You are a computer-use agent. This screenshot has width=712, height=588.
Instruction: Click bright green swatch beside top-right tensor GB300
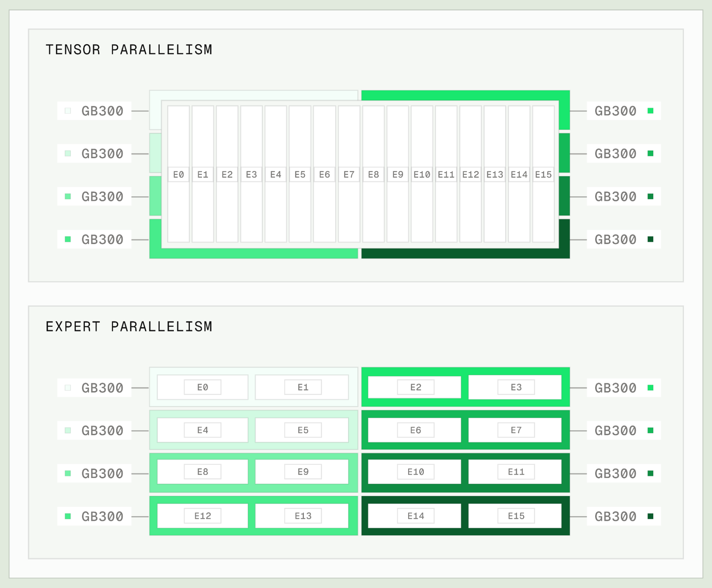point(650,111)
